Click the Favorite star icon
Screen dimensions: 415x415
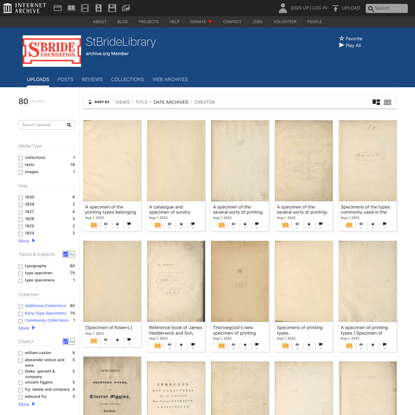click(341, 38)
